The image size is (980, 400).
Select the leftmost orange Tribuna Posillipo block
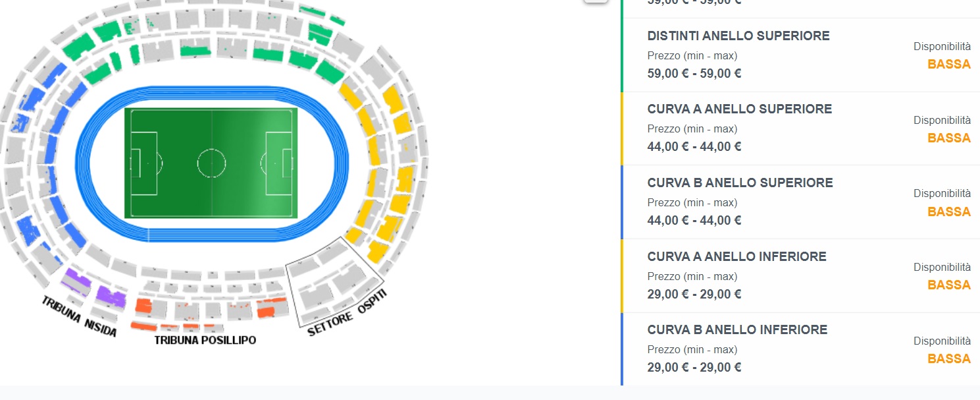click(x=143, y=306)
